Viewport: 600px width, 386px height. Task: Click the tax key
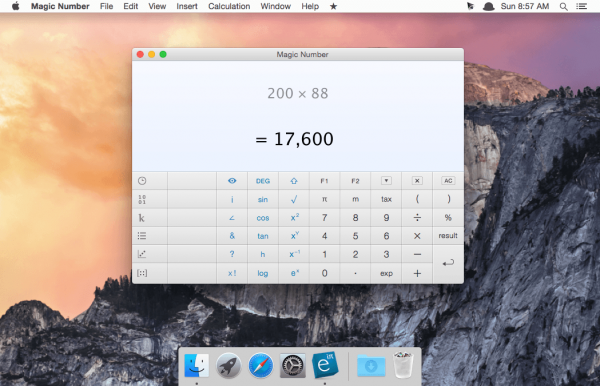pyautogui.click(x=386, y=199)
